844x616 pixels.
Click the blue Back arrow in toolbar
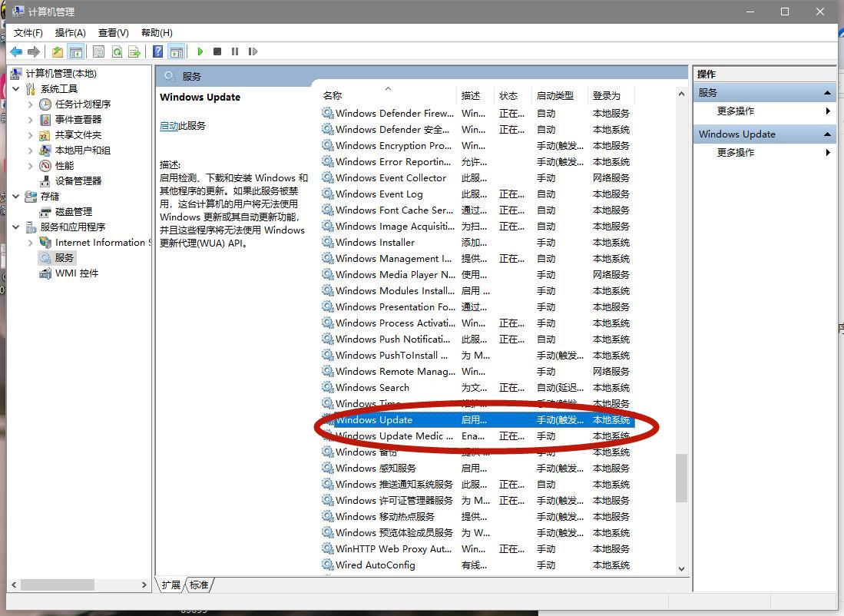tap(16, 51)
